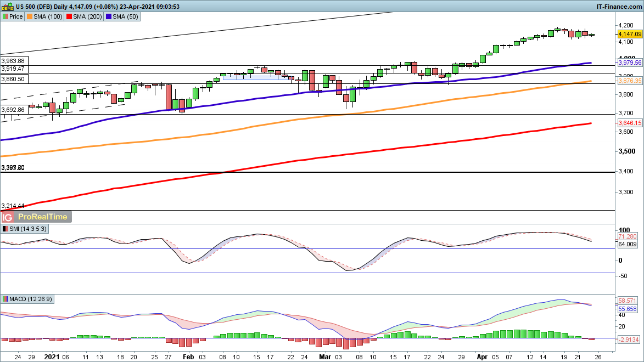644x362 pixels.
Task: Select the SMA (50) legend label
Action: click(126, 17)
